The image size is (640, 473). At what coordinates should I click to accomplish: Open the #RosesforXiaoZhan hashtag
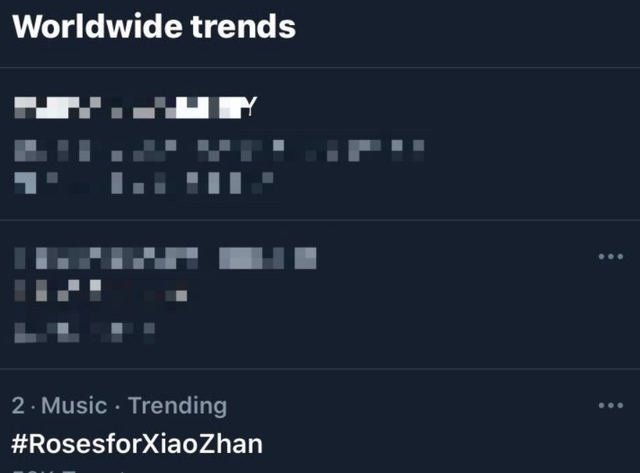137,443
